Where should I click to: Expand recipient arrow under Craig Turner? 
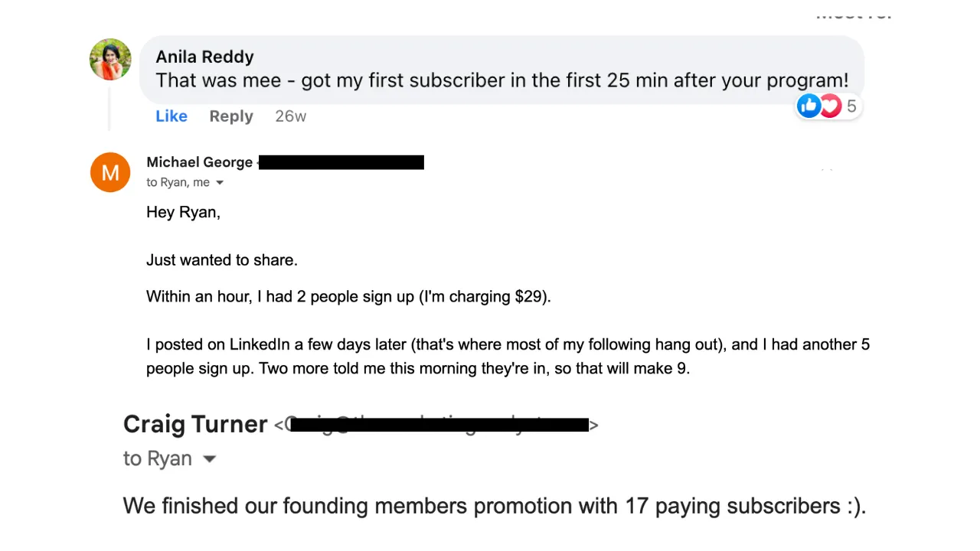pos(209,459)
